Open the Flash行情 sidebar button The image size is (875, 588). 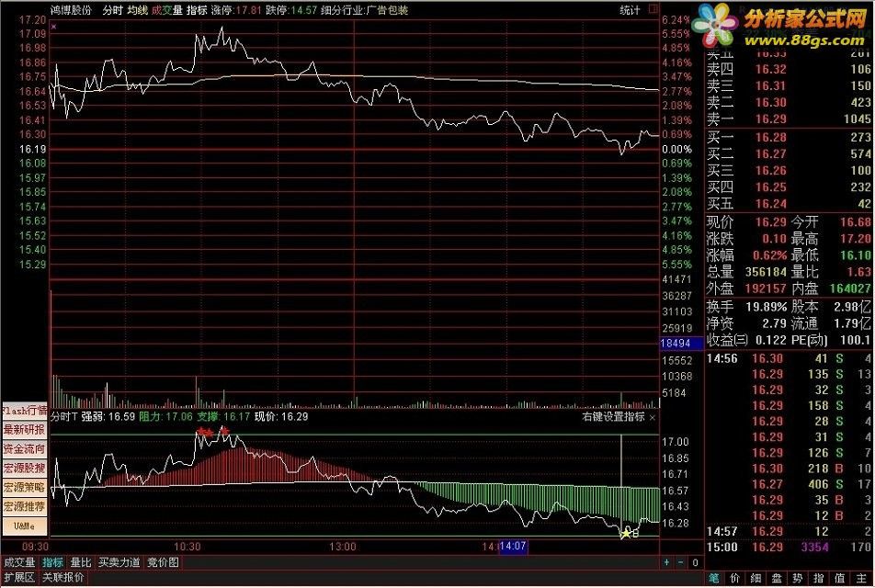point(25,411)
